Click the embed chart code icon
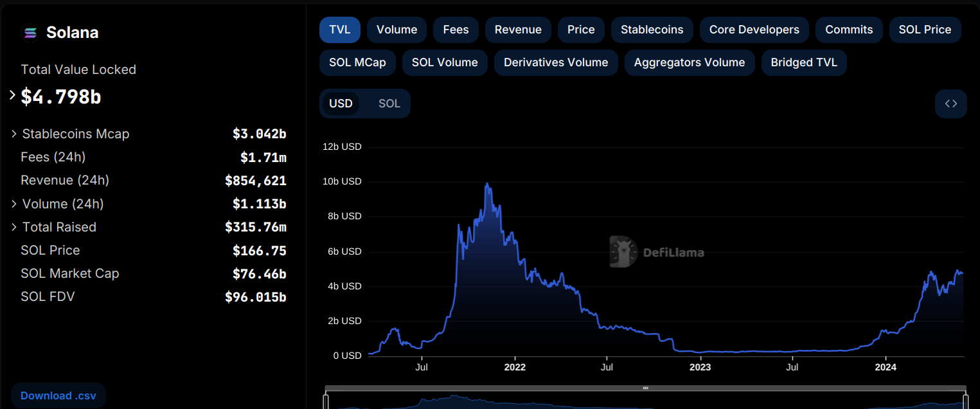The width and height of the screenshot is (980, 409). pos(950,104)
